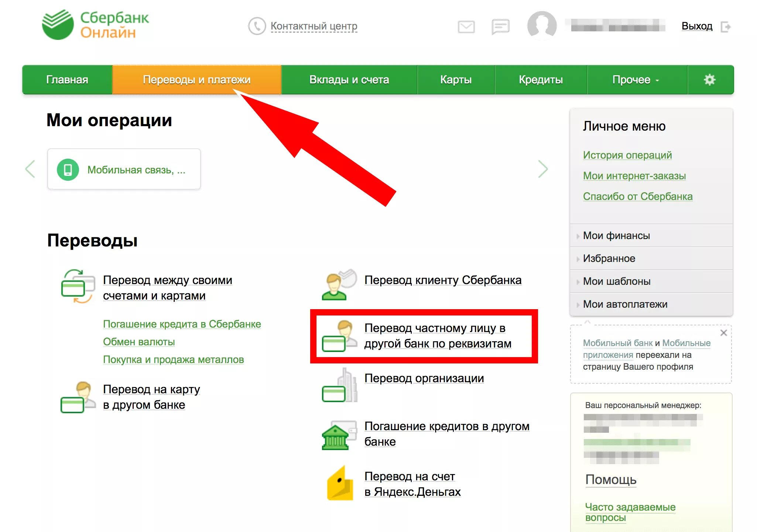Click the bank building loan repayment icon
Screen dimensions: 757x532
pyautogui.click(x=339, y=435)
